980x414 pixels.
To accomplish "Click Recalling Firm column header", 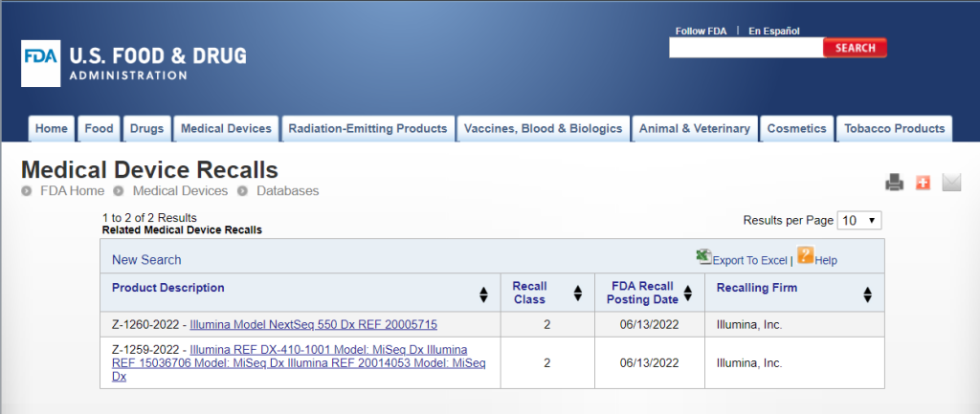I will point(757,288).
